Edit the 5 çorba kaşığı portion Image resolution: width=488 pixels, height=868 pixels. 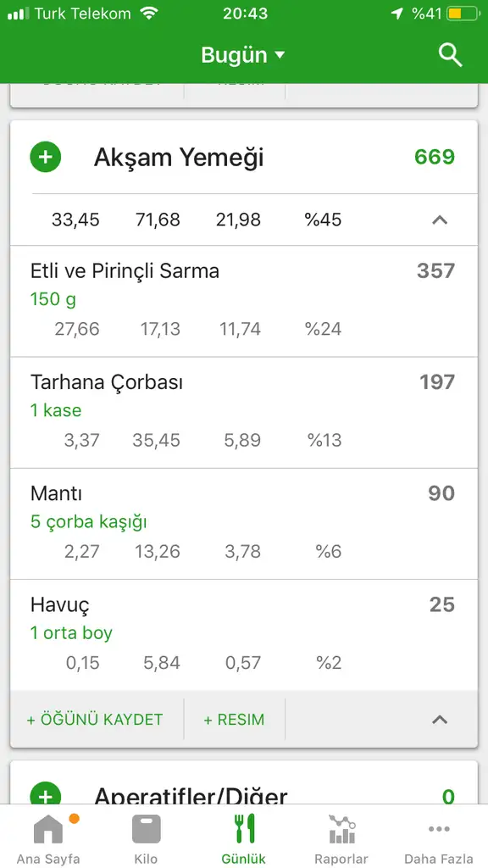coord(88,522)
